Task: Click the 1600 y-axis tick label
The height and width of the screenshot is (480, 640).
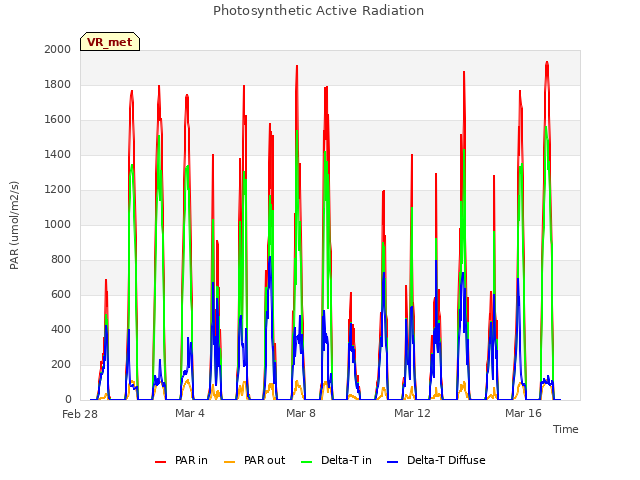Action: pyautogui.click(x=58, y=120)
